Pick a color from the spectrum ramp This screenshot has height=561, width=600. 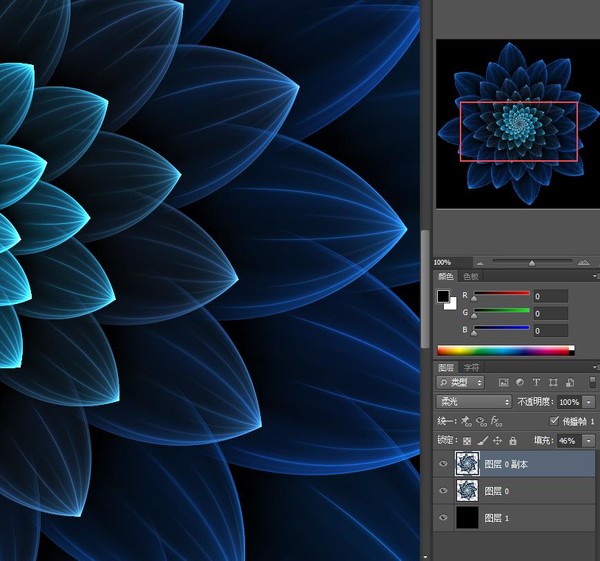pyautogui.click(x=503, y=351)
